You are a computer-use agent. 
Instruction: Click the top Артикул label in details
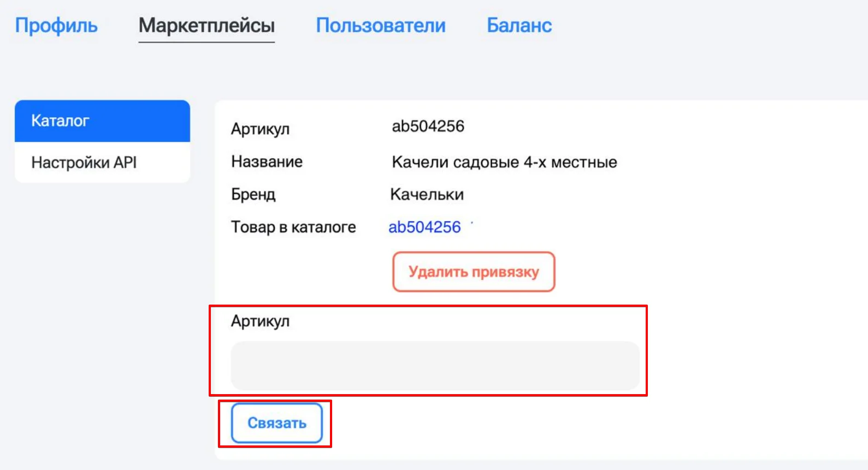[x=260, y=129]
